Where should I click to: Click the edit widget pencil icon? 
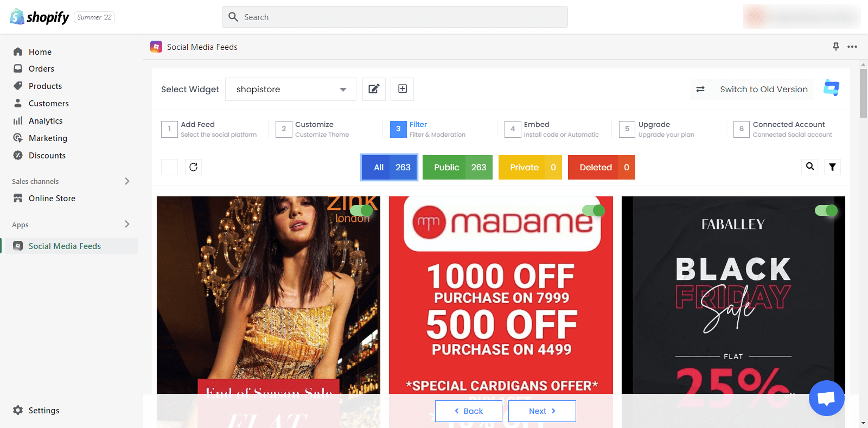[374, 89]
